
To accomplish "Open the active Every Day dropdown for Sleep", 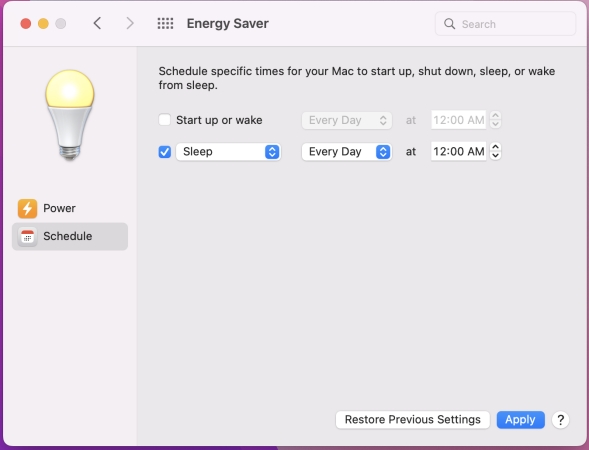I will click(347, 152).
